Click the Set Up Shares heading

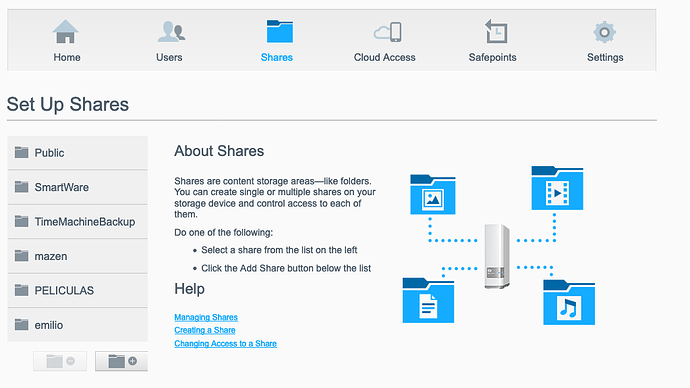[x=68, y=105]
